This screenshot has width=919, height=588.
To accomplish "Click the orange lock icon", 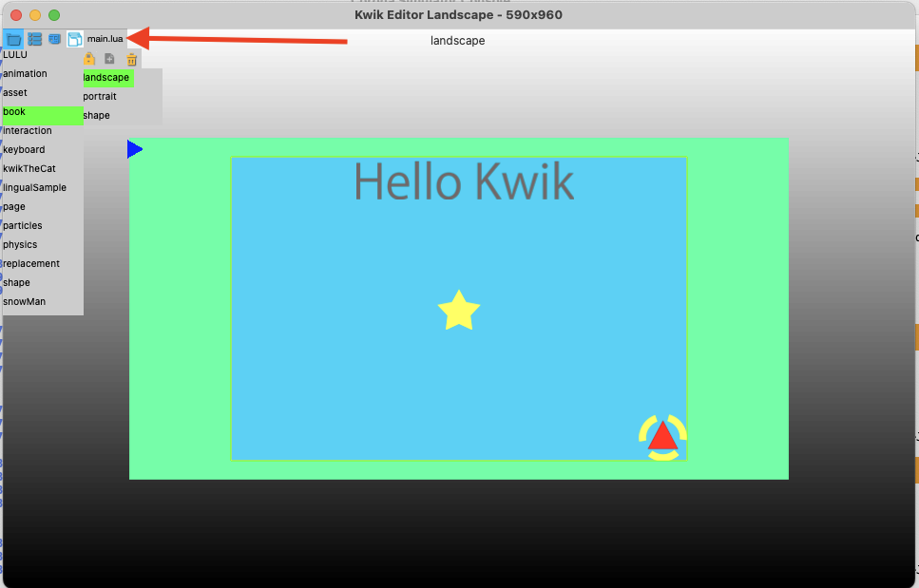I will tap(89, 59).
